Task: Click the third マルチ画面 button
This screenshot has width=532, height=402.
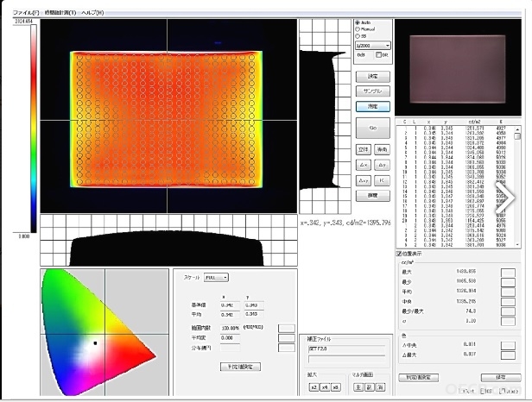Action: tap(380, 387)
